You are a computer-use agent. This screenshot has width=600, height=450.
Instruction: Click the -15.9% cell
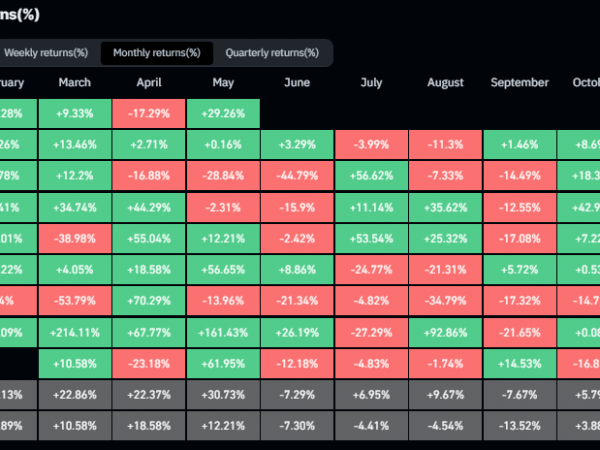297,208
